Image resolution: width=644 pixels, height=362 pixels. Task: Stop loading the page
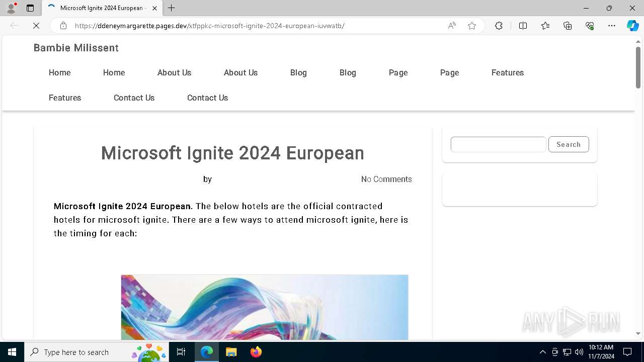pyautogui.click(x=36, y=26)
